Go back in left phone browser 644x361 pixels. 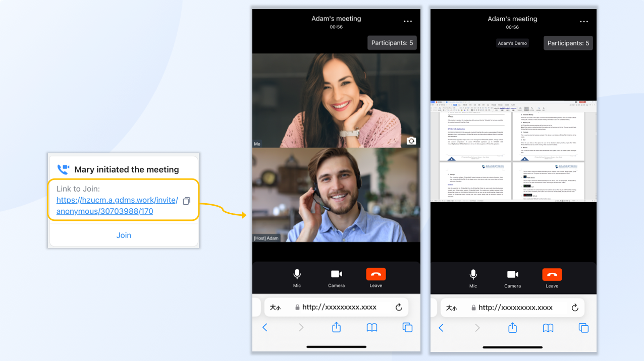(265, 328)
